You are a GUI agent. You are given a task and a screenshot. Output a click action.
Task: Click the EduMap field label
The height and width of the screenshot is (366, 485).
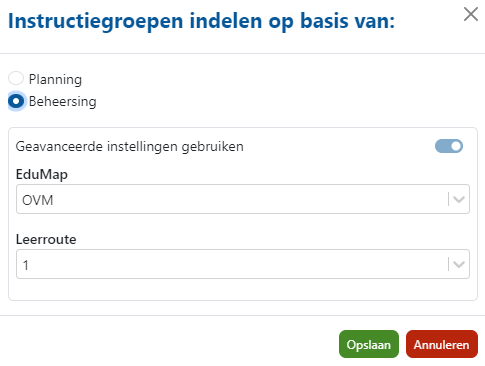pos(42,174)
